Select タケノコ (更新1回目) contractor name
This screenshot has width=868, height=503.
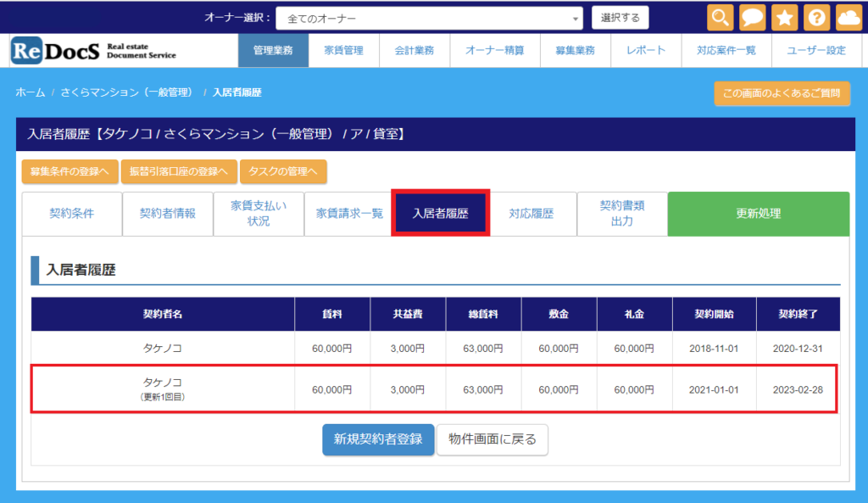tap(163, 388)
